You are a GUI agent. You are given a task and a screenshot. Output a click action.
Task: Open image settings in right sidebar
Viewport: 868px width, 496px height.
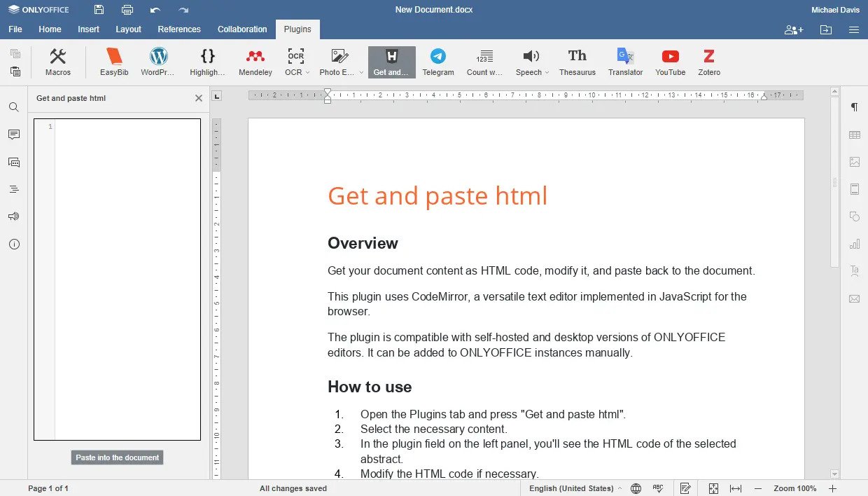(x=854, y=162)
